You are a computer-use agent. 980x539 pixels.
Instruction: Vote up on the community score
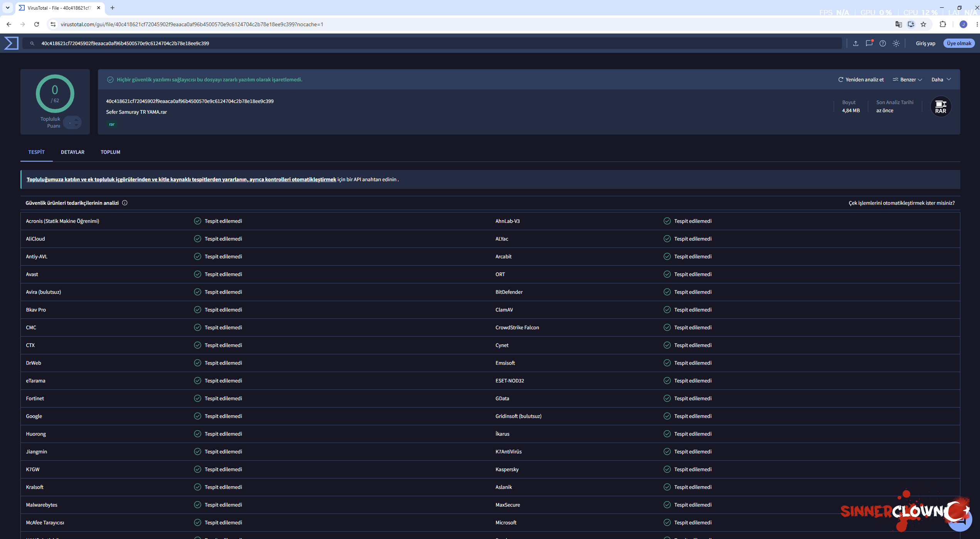click(76, 120)
